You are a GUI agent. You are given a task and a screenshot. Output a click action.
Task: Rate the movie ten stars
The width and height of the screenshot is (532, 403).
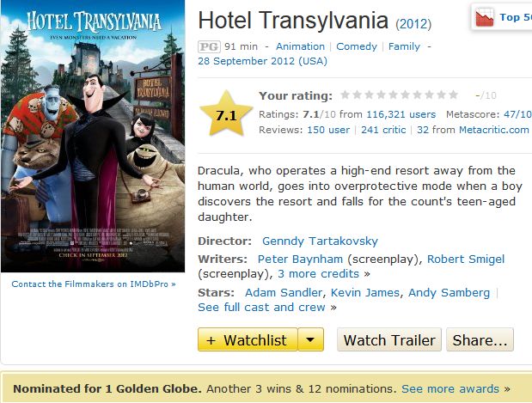[453, 95]
